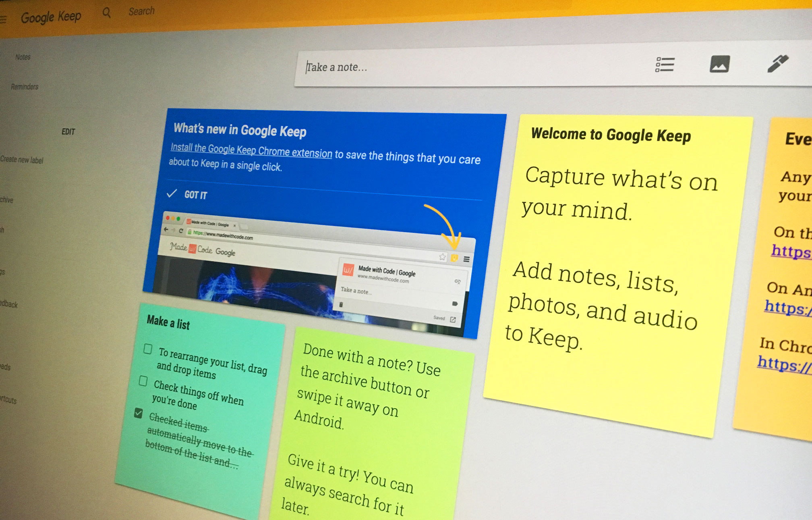Click star icon in browser screenshot
812x520 pixels.
(x=442, y=257)
